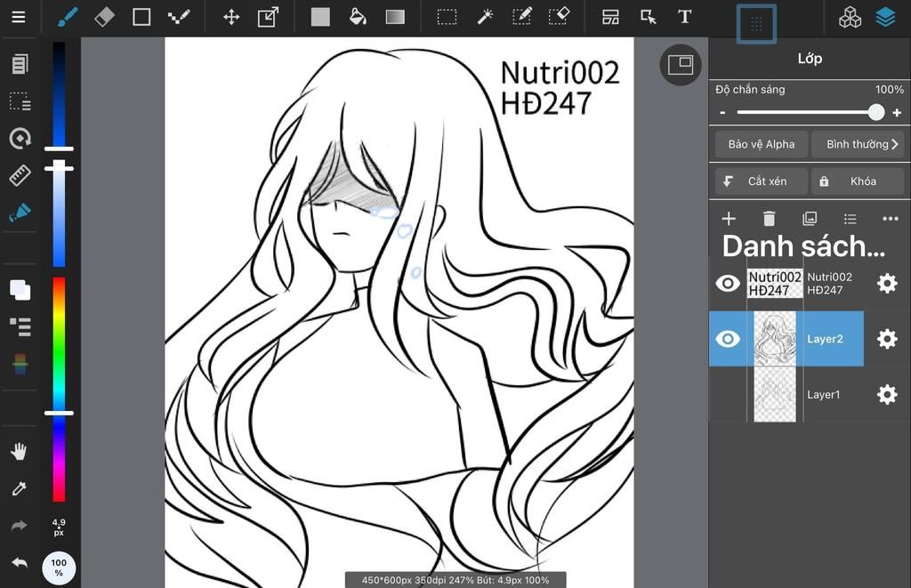Open the hamburger main menu
The height and width of the screenshot is (588, 911).
19,17
